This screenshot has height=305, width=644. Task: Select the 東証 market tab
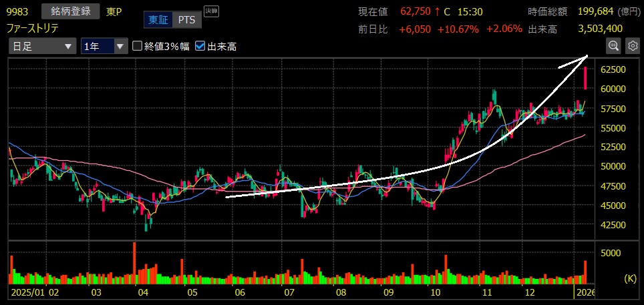tap(158, 20)
